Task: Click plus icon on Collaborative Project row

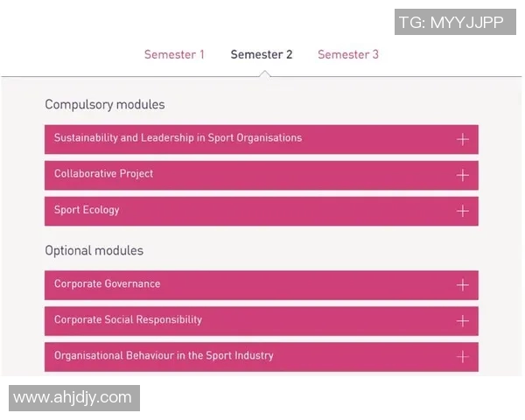Action: coord(462,175)
